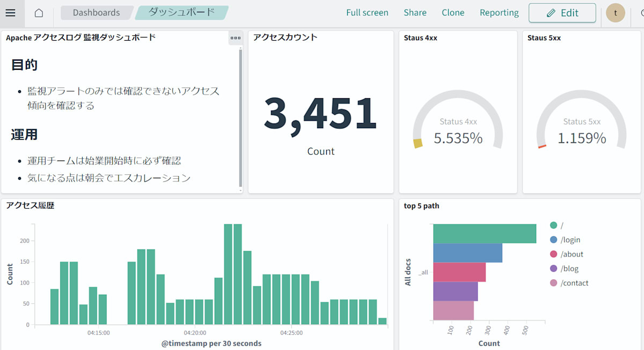The height and width of the screenshot is (350, 644).
Task: Click the Edit dashboard button
Action: 562,13
